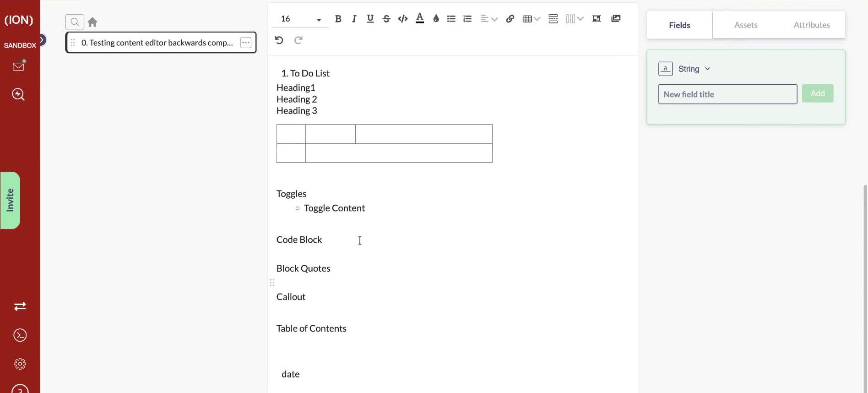Undo the last edit
The height and width of the screenshot is (393, 868).
pyautogui.click(x=279, y=40)
